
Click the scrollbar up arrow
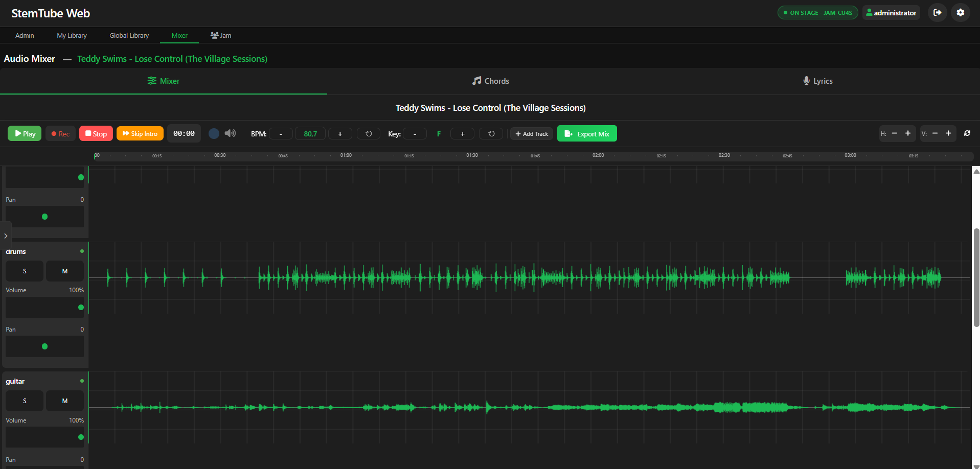click(976, 172)
